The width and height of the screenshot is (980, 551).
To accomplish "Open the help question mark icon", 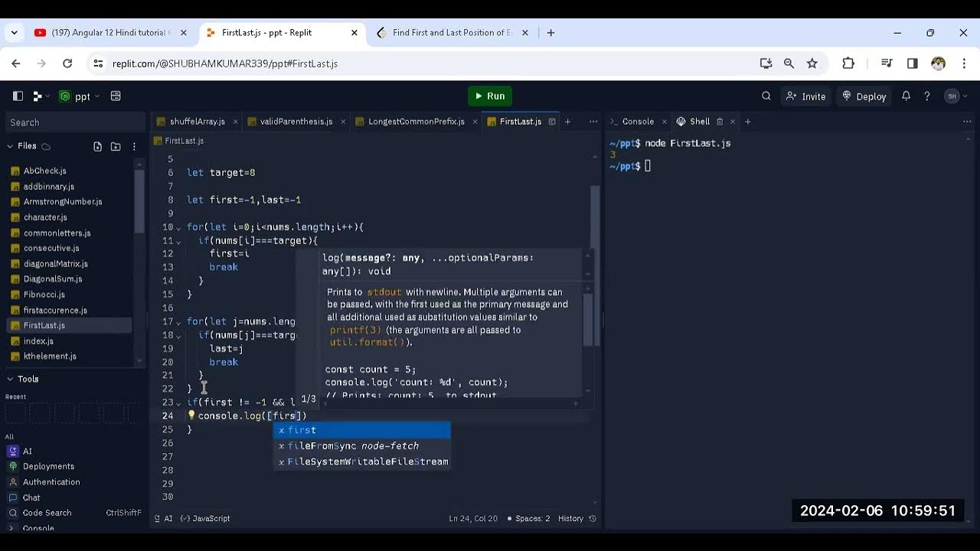I will pos(927,96).
